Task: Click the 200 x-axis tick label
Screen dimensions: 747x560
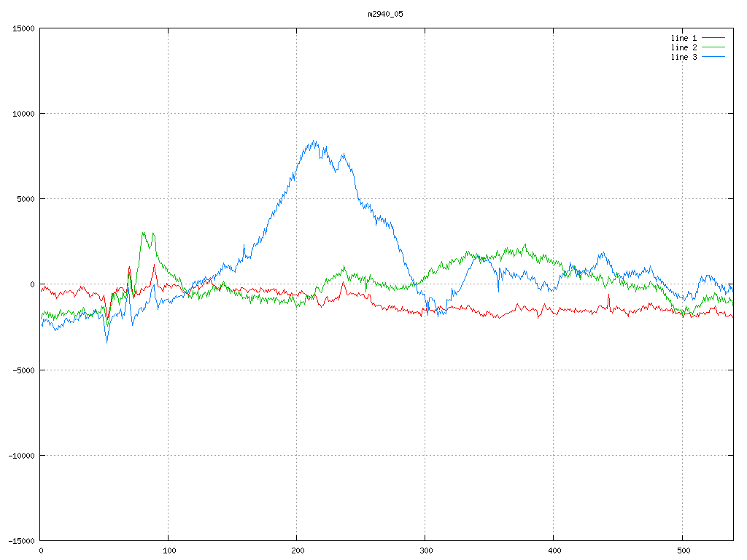Action: (297, 551)
